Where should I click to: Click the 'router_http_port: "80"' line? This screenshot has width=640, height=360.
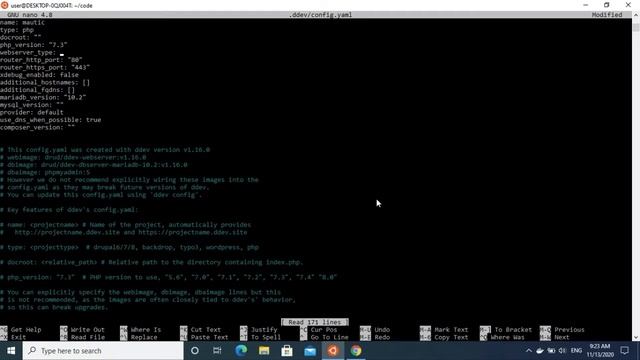pyautogui.click(x=41, y=60)
